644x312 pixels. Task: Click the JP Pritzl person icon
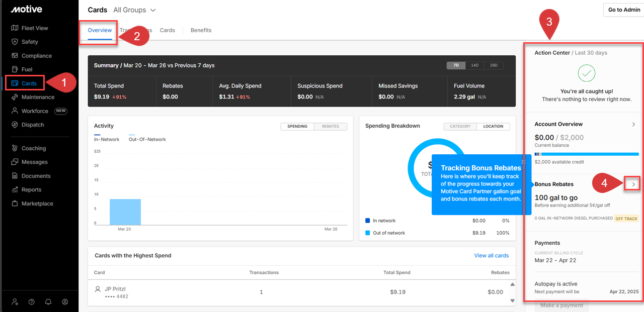pyautogui.click(x=98, y=289)
